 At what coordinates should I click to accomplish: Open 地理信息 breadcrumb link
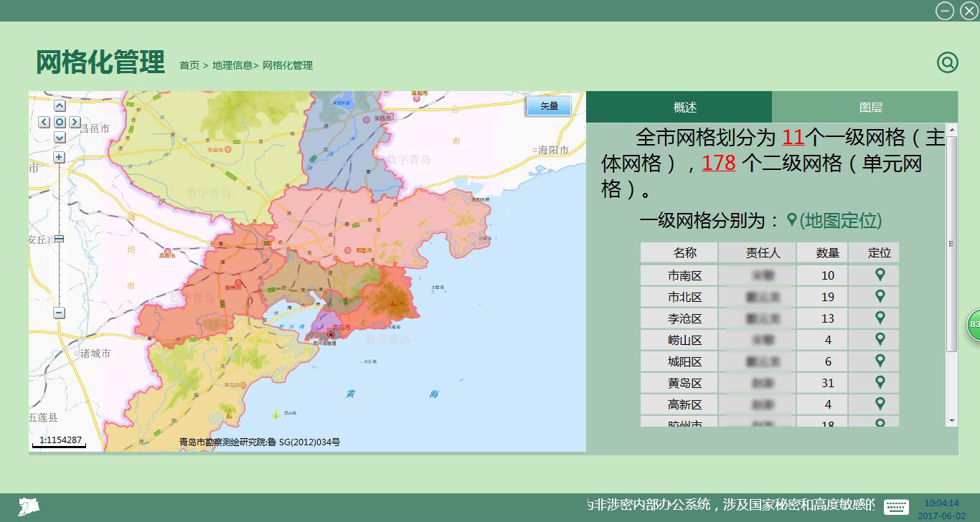click(232, 65)
